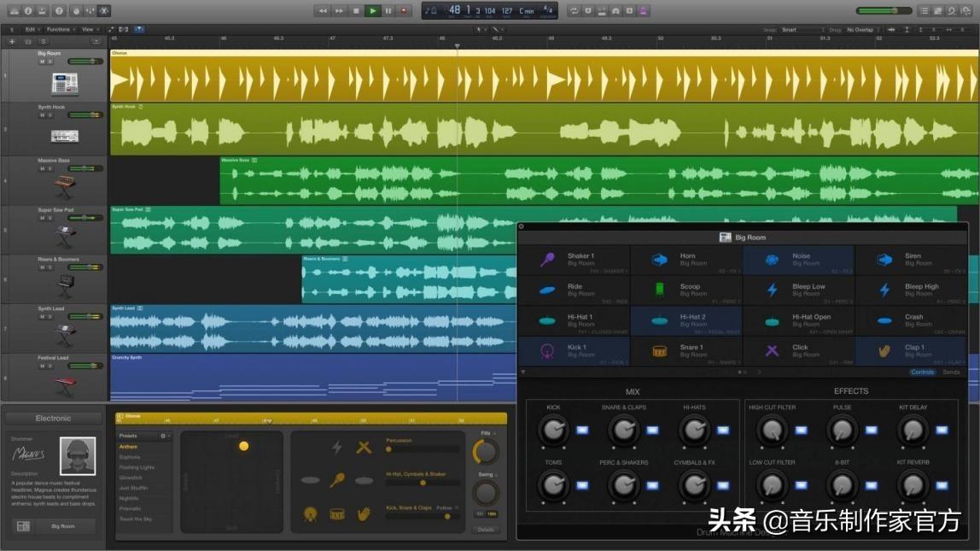Click the Record button in transport
This screenshot has width=980, height=551.
tap(404, 11)
